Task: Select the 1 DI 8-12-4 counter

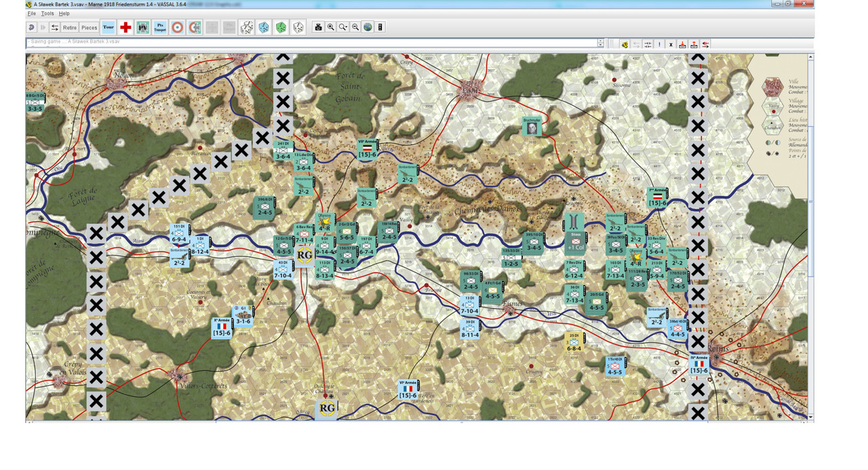Action: (x=199, y=246)
